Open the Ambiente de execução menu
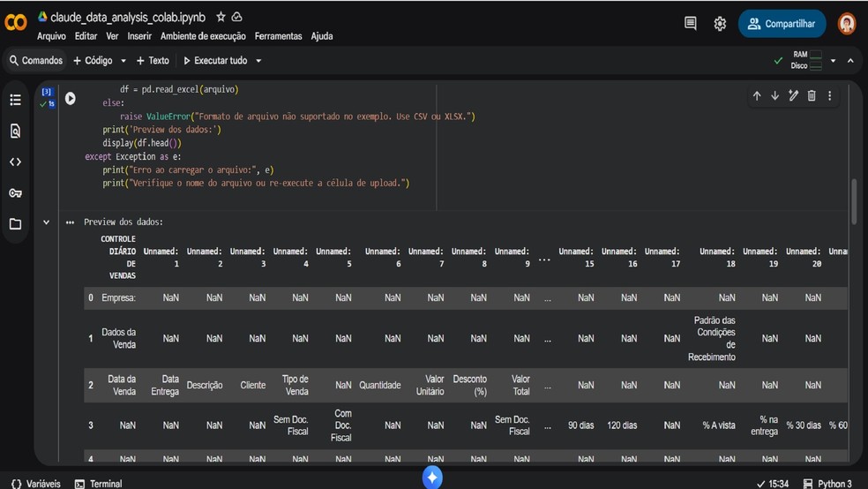Viewport: 868px width, 489px height. (203, 36)
